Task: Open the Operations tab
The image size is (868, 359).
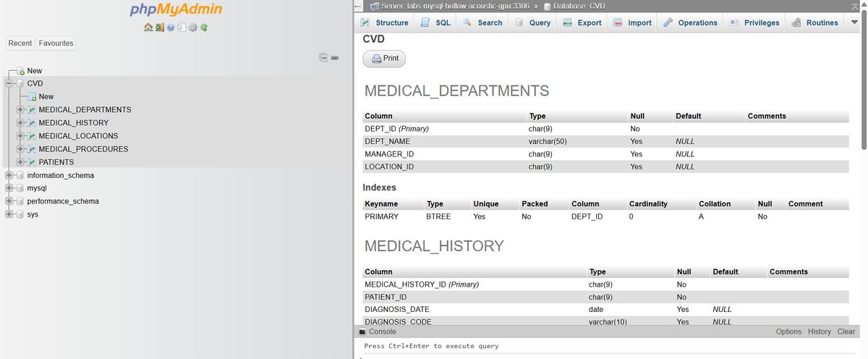Action: 690,22
